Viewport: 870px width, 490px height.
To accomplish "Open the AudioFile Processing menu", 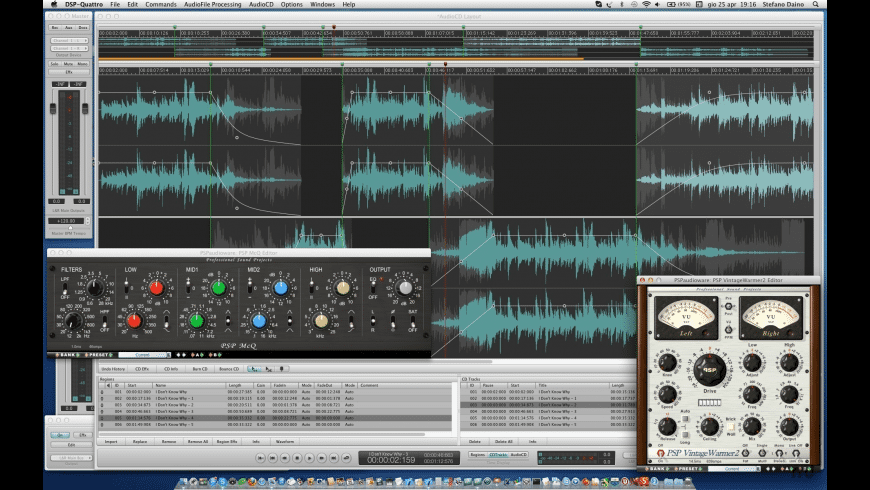I will [212, 5].
